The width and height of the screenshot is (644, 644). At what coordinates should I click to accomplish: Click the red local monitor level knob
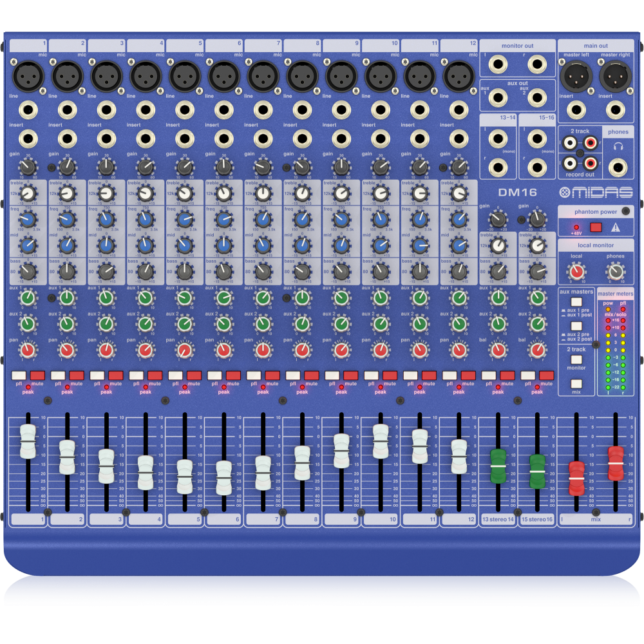[x=576, y=271]
